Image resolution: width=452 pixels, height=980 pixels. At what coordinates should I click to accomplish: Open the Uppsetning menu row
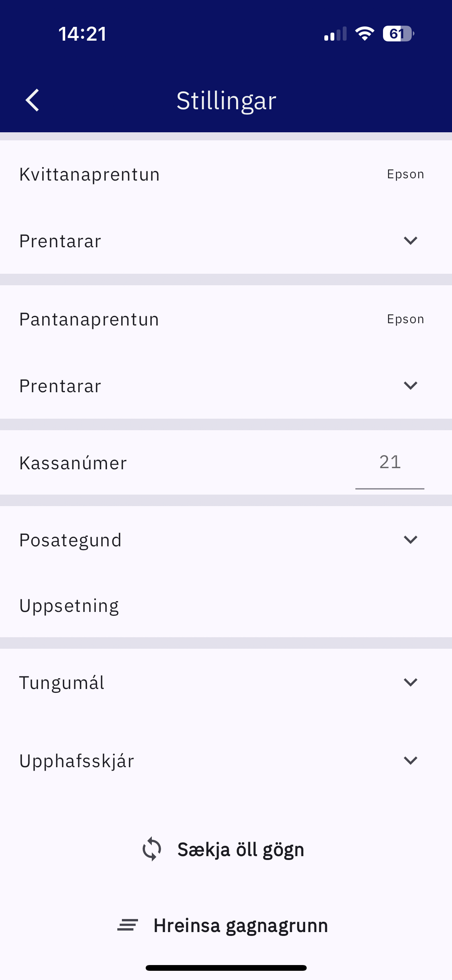click(69, 606)
